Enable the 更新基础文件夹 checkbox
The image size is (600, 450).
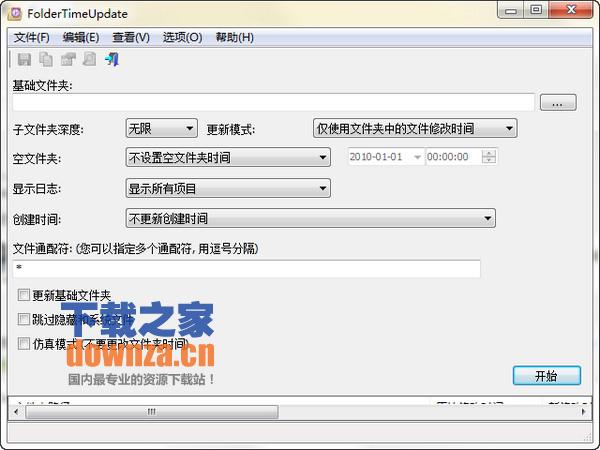(x=24, y=295)
